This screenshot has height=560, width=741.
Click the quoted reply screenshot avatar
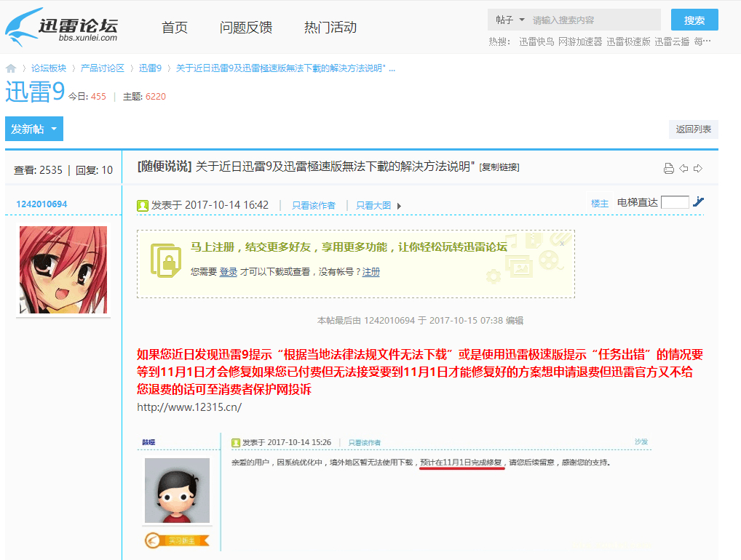pyautogui.click(x=177, y=490)
